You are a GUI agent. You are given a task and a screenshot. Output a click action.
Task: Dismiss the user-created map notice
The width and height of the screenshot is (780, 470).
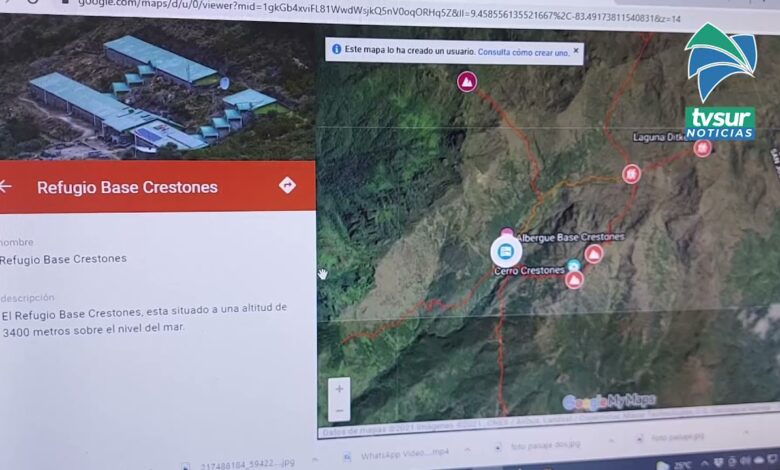click(576, 51)
